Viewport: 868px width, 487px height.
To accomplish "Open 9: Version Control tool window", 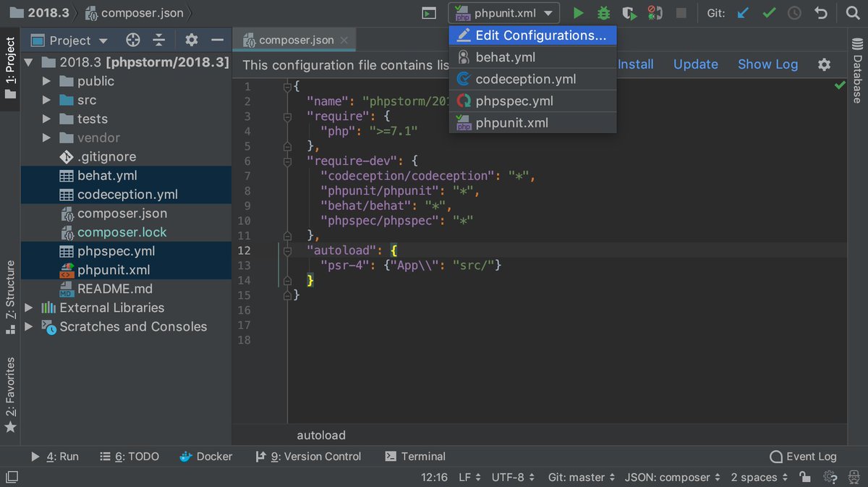I will point(308,457).
